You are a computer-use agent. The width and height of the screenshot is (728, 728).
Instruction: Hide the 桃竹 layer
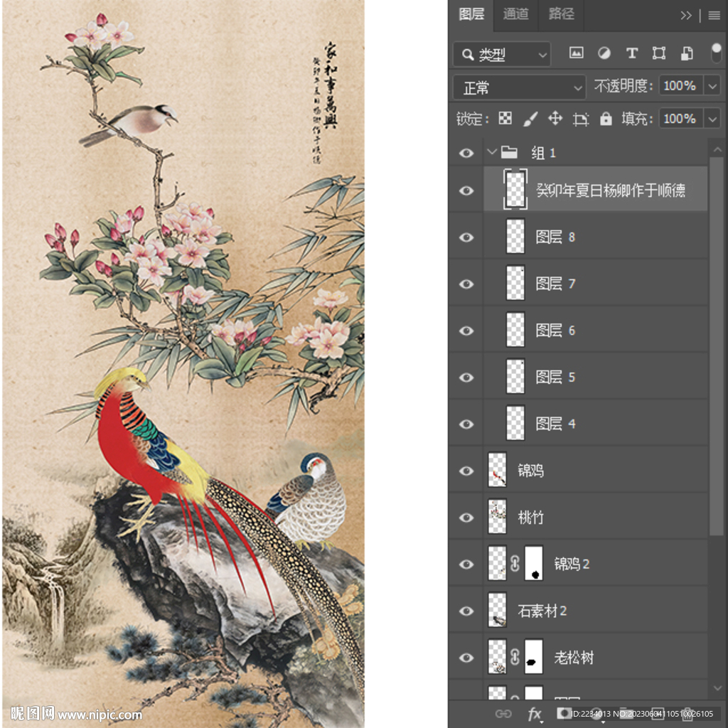pyautogui.click(x=466, y=518)
